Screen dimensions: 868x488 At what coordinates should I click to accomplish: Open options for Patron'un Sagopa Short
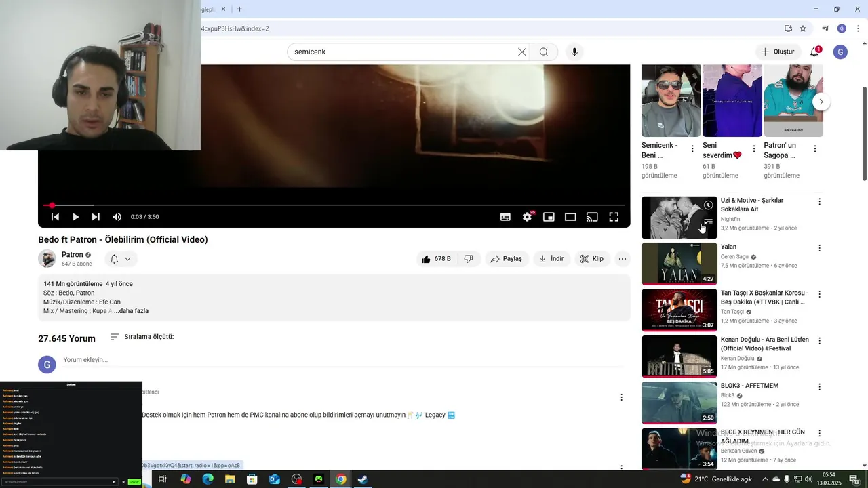[x=814, y=148]
